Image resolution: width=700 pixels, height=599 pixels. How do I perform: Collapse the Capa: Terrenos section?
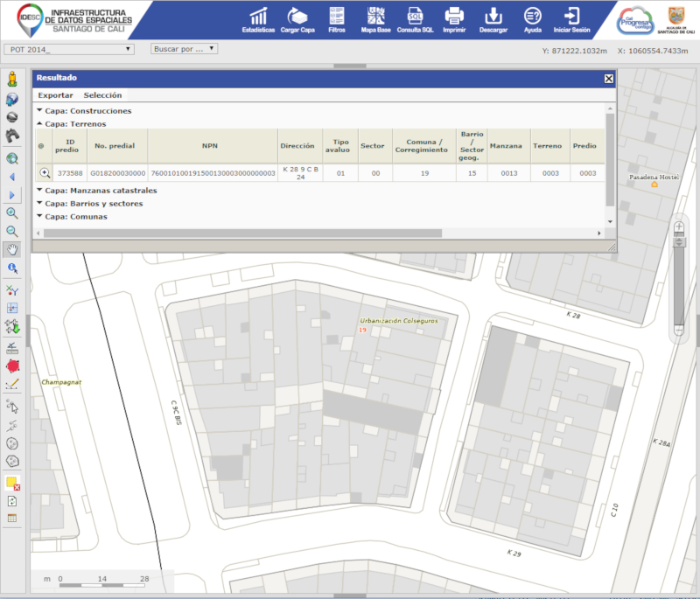click(38, 125)
